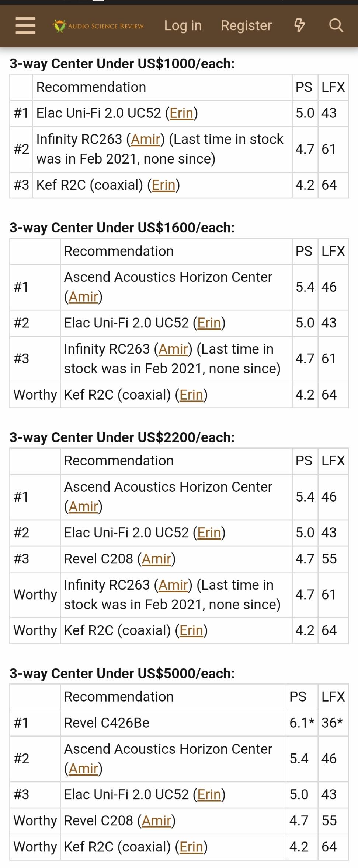
Task: Open Erin's Elac UC52 #3 review under US$5000
Action: coord(209,794)
